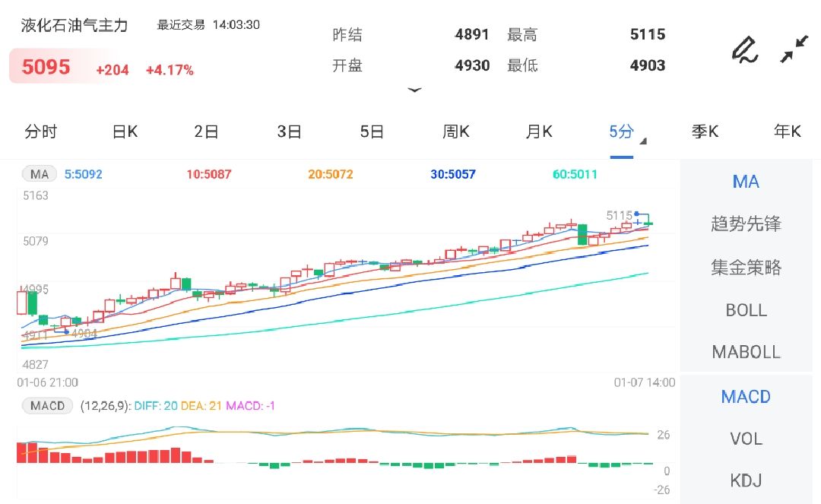Viewport: 821px width, 504px height.
Task: Switch to the 日K daily candlestick tab
Action: click(124, 132)
